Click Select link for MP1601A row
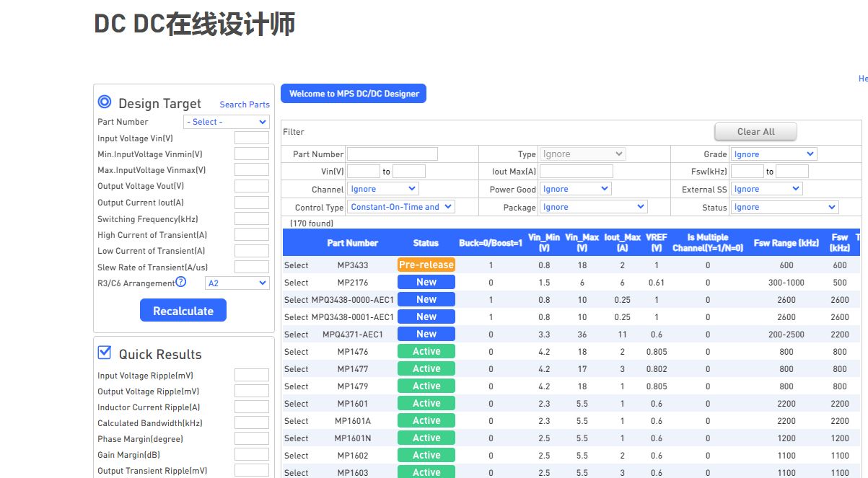The width and height of the screenshot is (868, 478). 296,421
